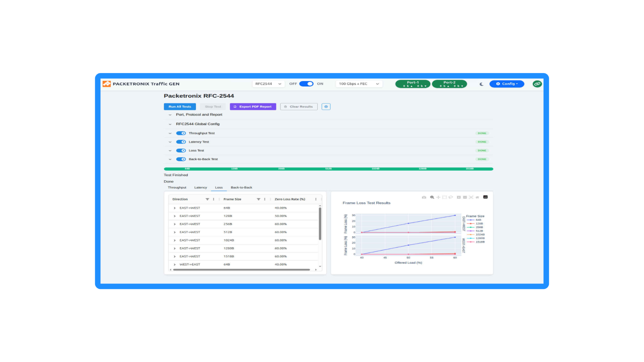This screenshot has height=362, width=644.
Task: Click the table vertical scrollbar thumb
Action: point(320,224)
